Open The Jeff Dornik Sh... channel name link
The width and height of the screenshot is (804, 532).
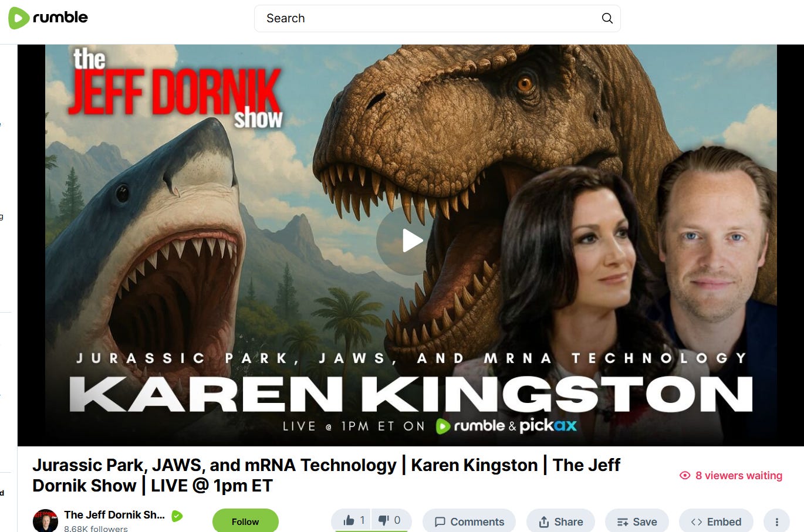114,515
